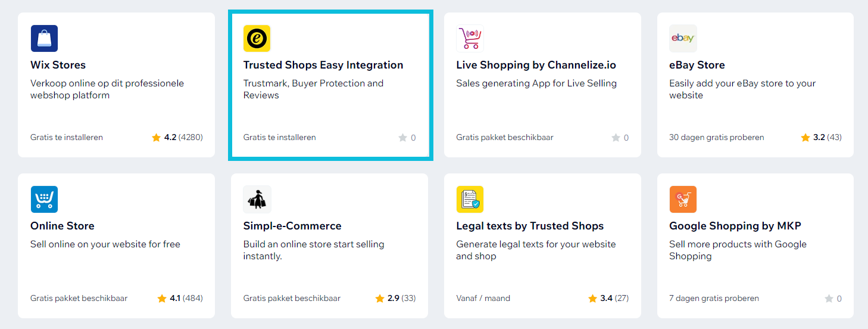Click the Wix Stores 4.2 star rating
This screenshot has height=329, width=868.
(177, 138)
